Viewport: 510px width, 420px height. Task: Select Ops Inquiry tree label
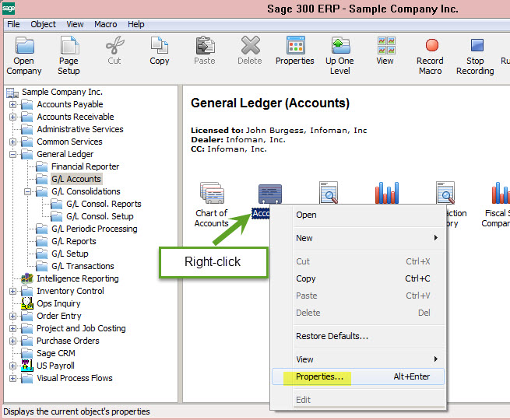click(x=58, y=303)
